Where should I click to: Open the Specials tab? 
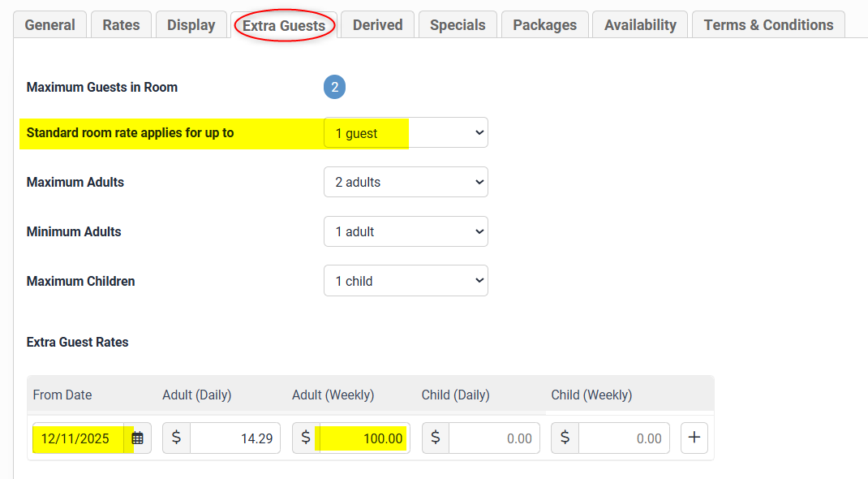[458, 25]
